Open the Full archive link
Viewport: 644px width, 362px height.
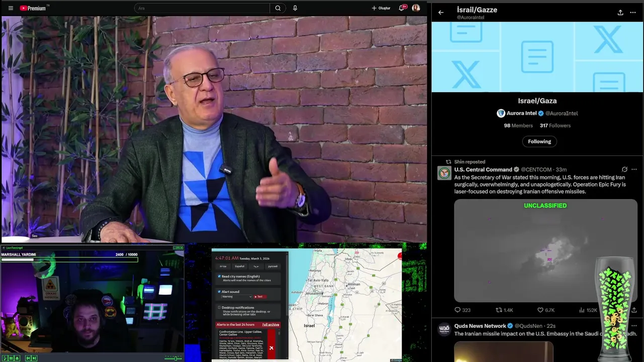point(271,325)
